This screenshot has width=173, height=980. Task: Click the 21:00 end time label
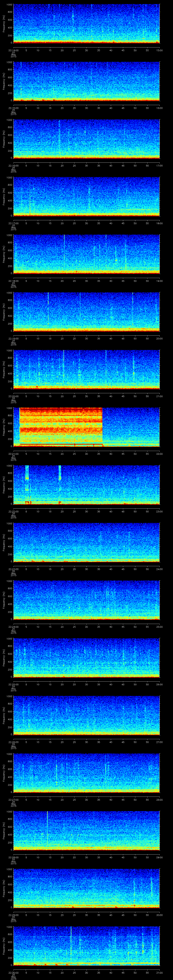[159, 396]
